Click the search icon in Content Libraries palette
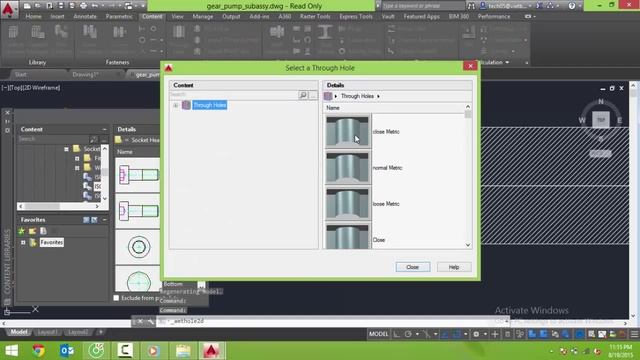This screenshot has height=360, width=640. tap(94, 139)
